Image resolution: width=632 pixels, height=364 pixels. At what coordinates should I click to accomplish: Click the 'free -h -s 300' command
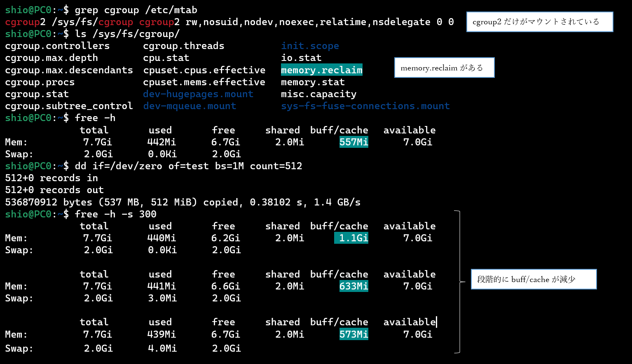(115, 214)
